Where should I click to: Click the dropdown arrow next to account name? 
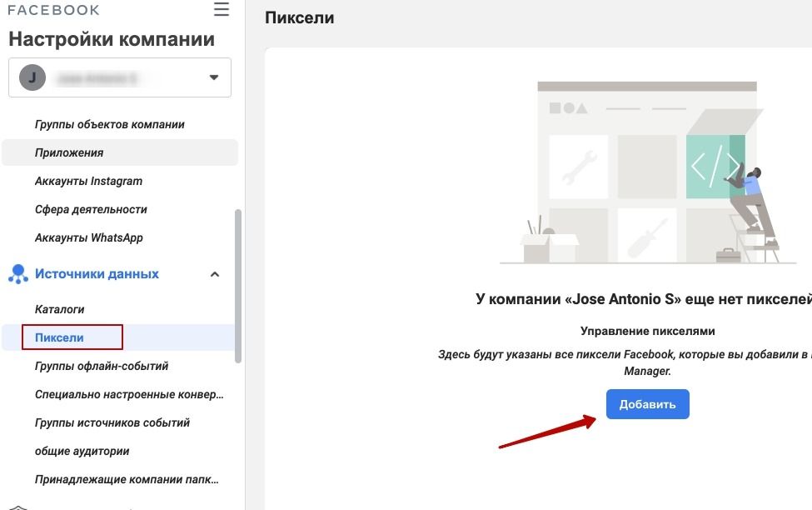pos(214,78)
